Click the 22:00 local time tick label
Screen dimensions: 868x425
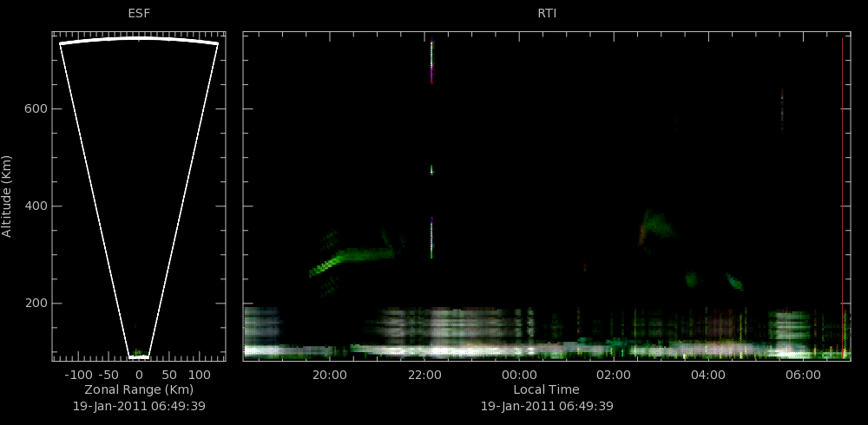pos(424,375)
